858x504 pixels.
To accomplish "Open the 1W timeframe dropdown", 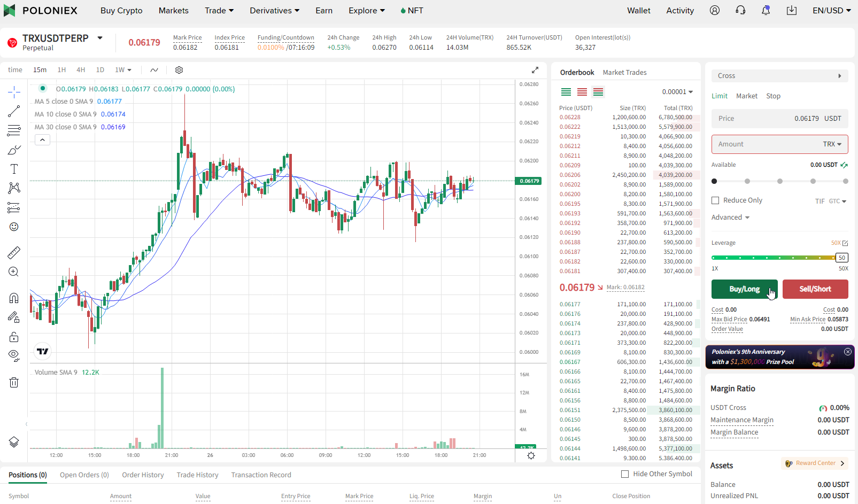I will (123, 70).
